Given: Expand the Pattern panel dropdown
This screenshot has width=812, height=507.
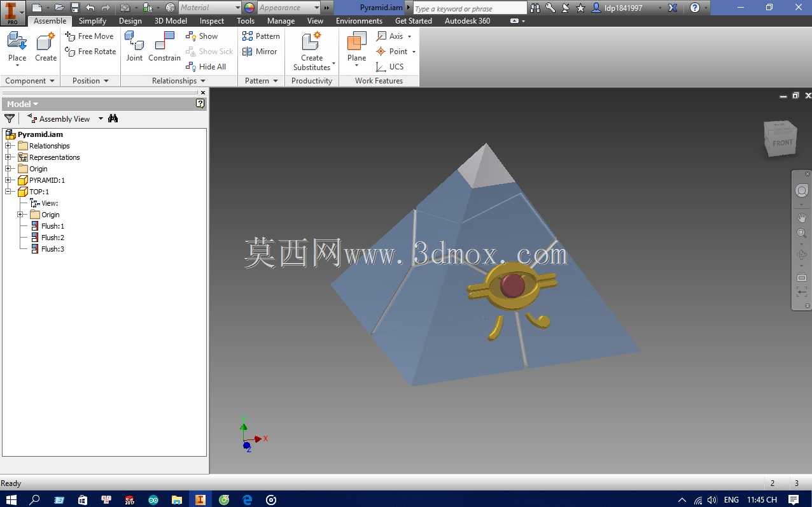Looking at the screenshot, I should (276, 81).
